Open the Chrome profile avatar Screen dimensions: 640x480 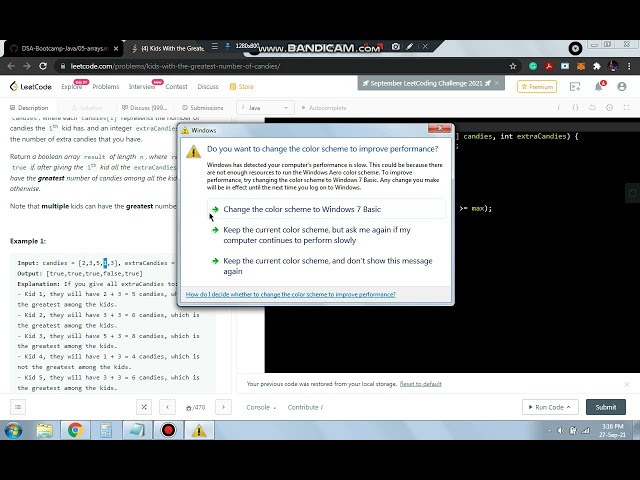click(613, 66)
